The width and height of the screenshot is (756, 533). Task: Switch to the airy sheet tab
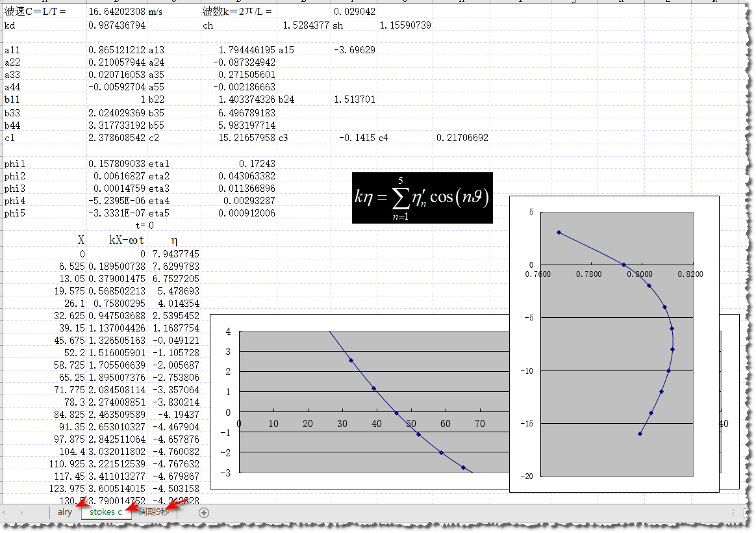(x=65, y=512)
